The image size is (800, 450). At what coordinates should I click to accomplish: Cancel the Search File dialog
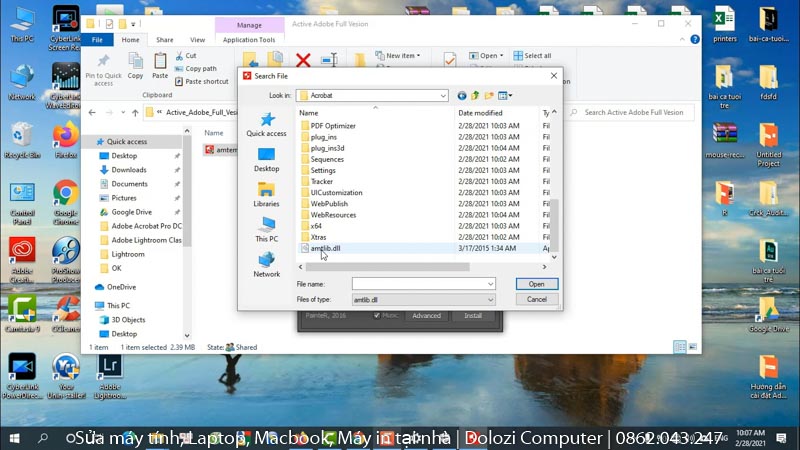point(536,299)
